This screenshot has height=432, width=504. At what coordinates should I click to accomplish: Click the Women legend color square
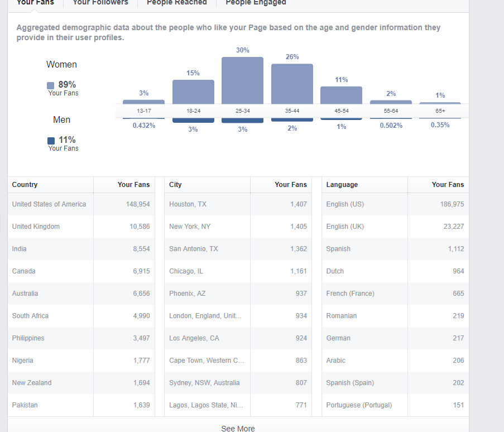(51, 85)
